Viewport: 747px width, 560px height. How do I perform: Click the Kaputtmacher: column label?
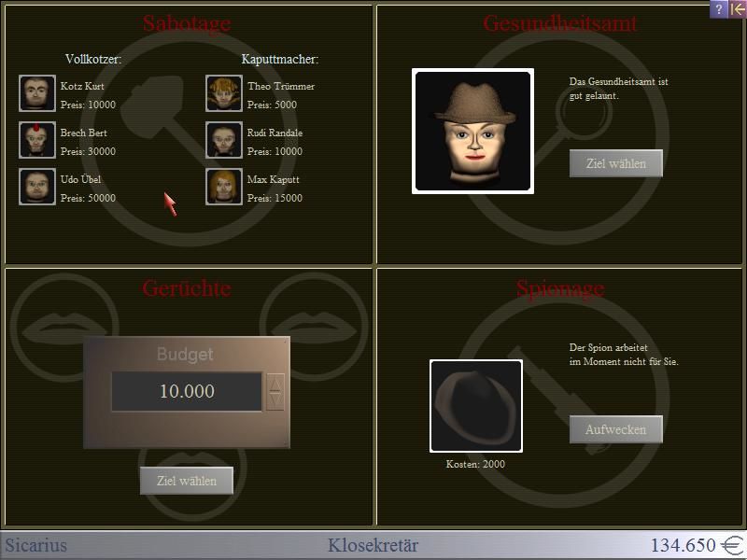click(x=280, y=59)
